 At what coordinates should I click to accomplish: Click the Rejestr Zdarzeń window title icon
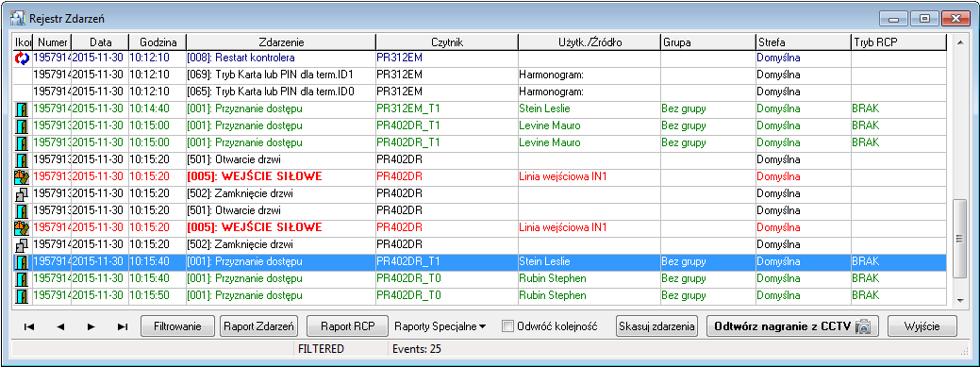19,19
